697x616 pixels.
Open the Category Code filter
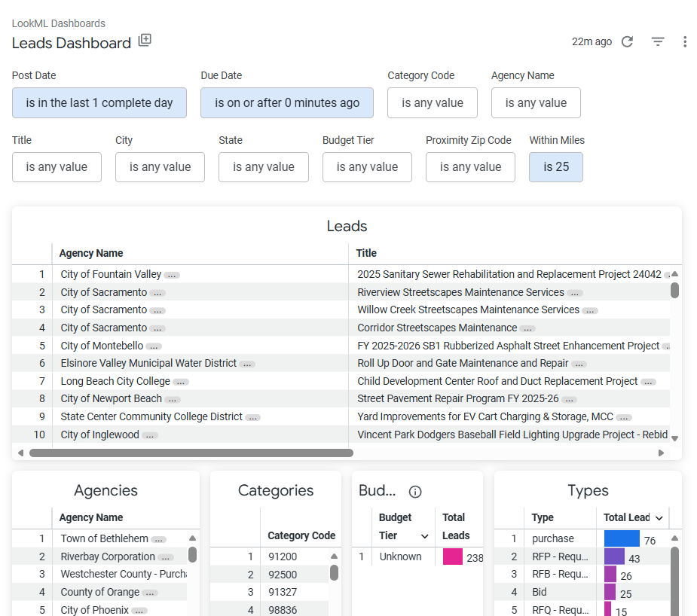pyautogui.click(x=432, y=103)
